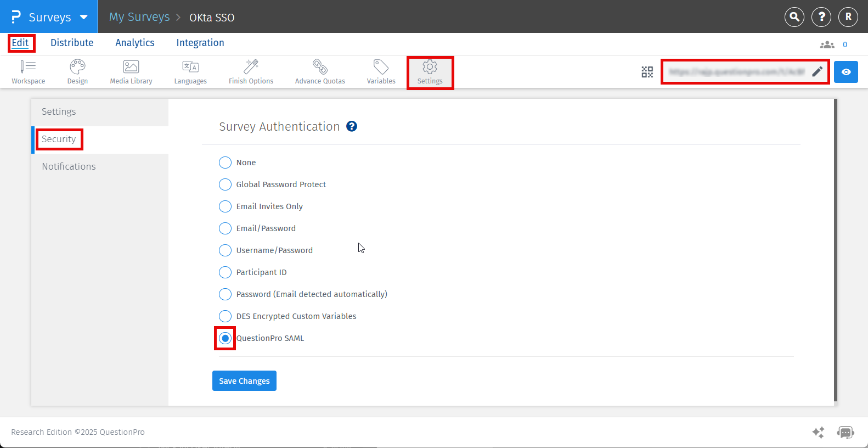This screenshot has width=868, height=448.
Task: Select Participant ID authentication
Action: (225, 272)
